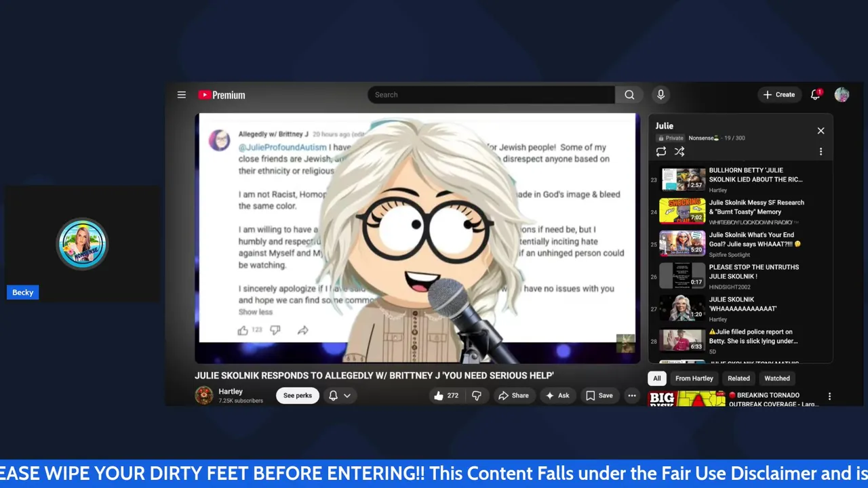Toggle playlist shuffle

(x=679, y=152)
